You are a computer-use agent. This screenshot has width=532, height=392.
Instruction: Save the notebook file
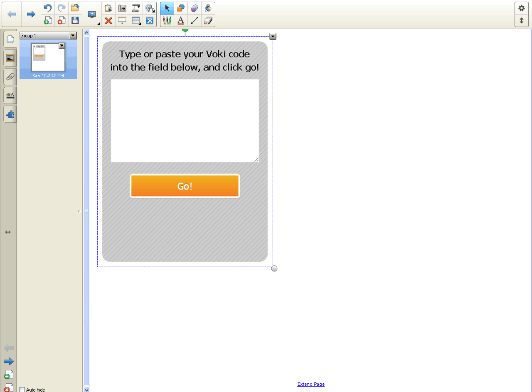75,20
